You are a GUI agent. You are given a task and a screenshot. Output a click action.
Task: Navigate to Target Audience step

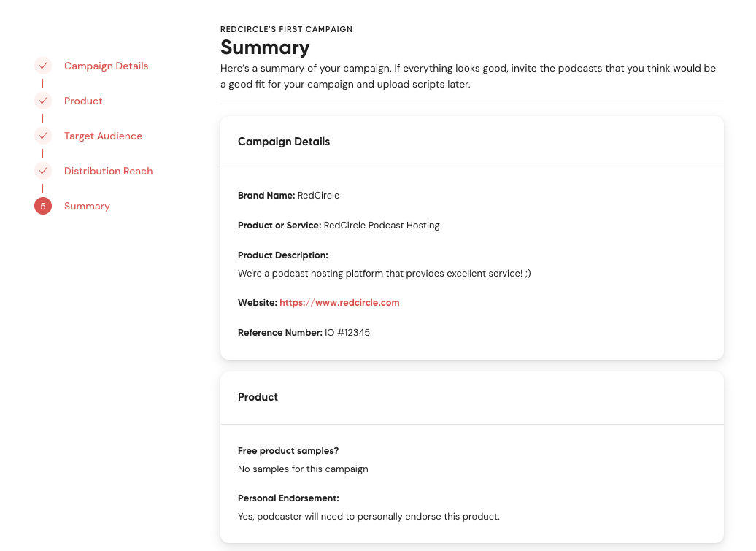pyautogui.click(x=103, y=136)
